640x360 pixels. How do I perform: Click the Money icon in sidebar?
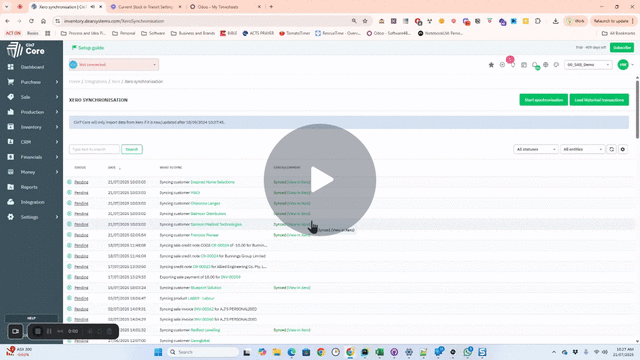coord(11,172)
